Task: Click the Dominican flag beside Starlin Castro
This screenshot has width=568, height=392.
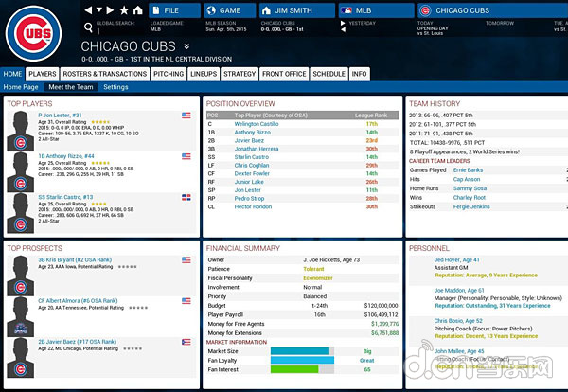Action: (x=186, y=198)
